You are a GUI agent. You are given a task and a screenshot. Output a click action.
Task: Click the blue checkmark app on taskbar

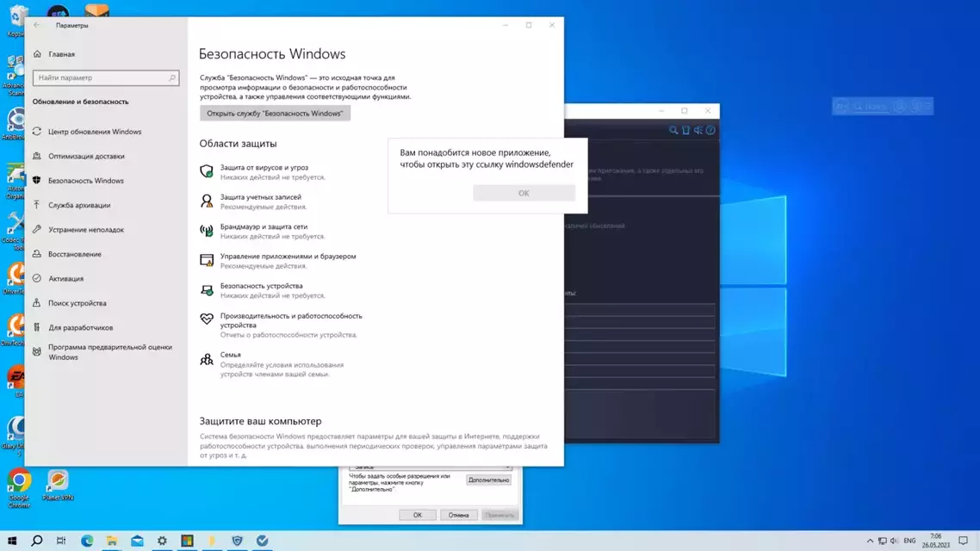[x=262, y=541]
